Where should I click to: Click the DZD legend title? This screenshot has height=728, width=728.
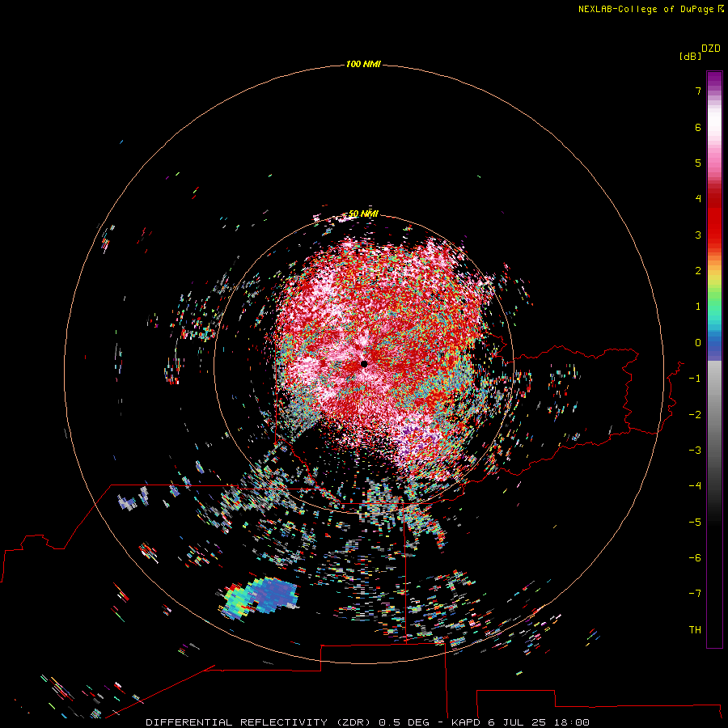(x=711, y=49)
